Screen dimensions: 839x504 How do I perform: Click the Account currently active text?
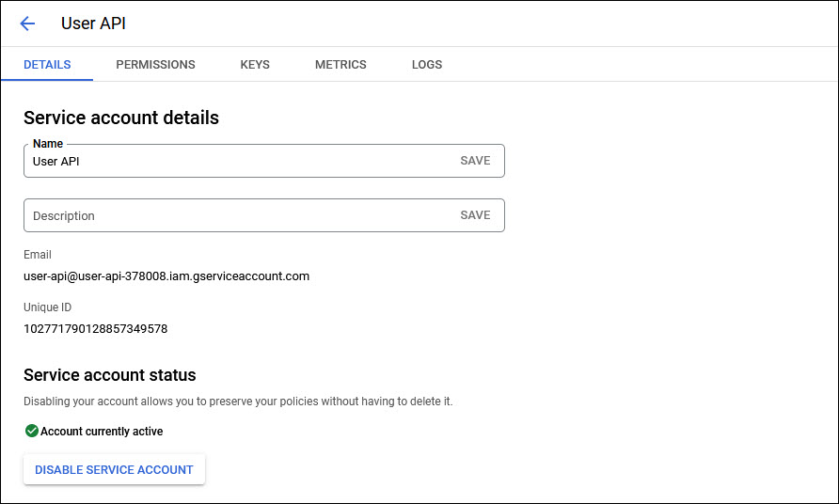click(x=102, y=432)
